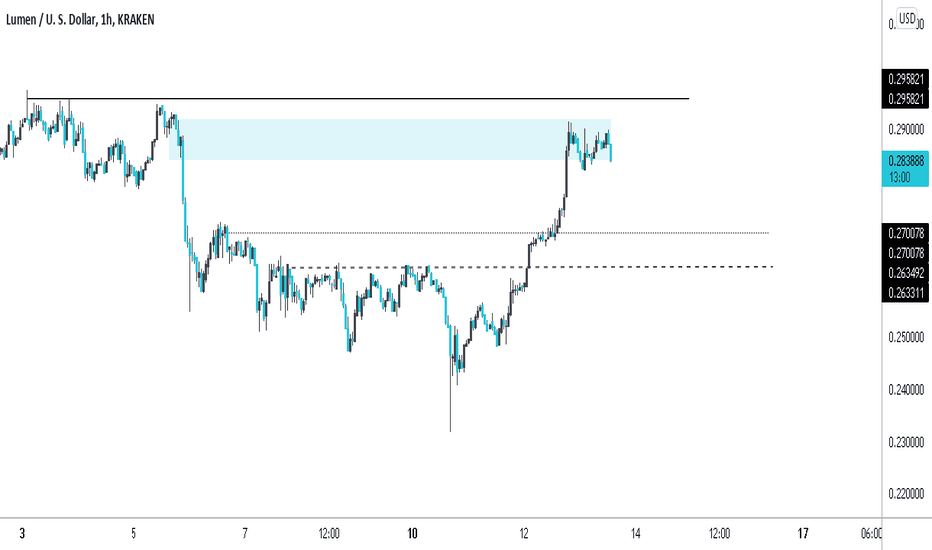Click the date label 17 on time axis
Image resolution: width=932 pixels, height=550 pixels.
803,533
